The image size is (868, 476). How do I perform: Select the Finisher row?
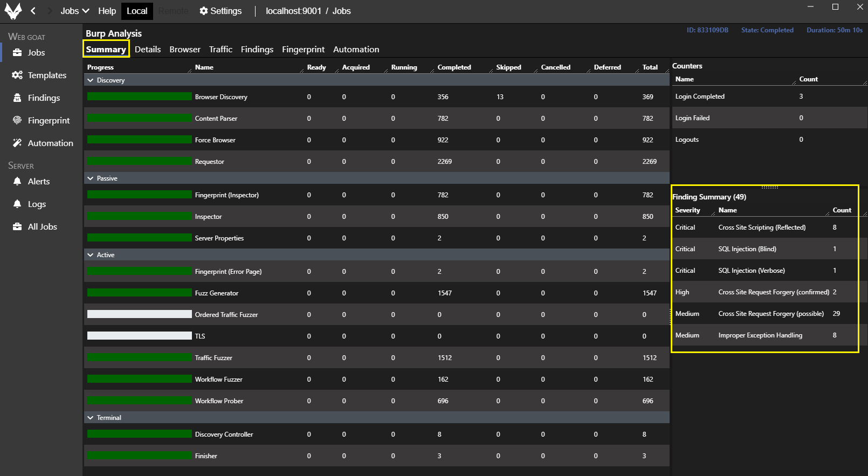[376, 456]
